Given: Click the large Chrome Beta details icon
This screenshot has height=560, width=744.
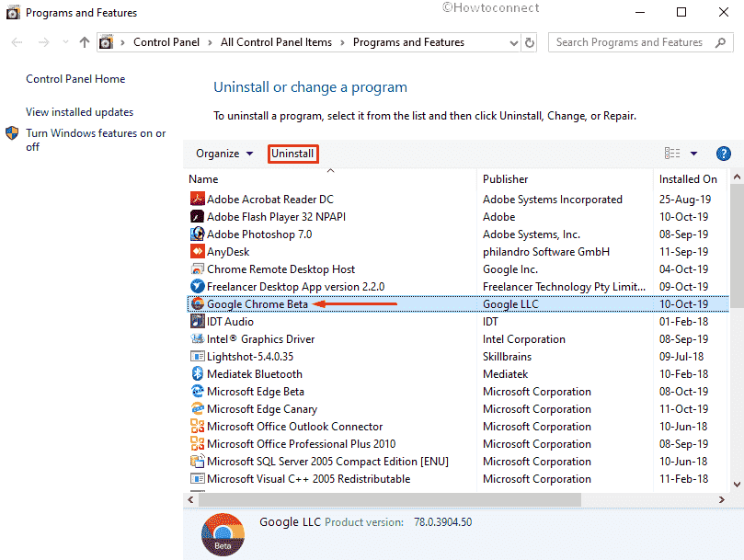Looking at the screenshot, I should pyautogui.click(x=223, y=534).
